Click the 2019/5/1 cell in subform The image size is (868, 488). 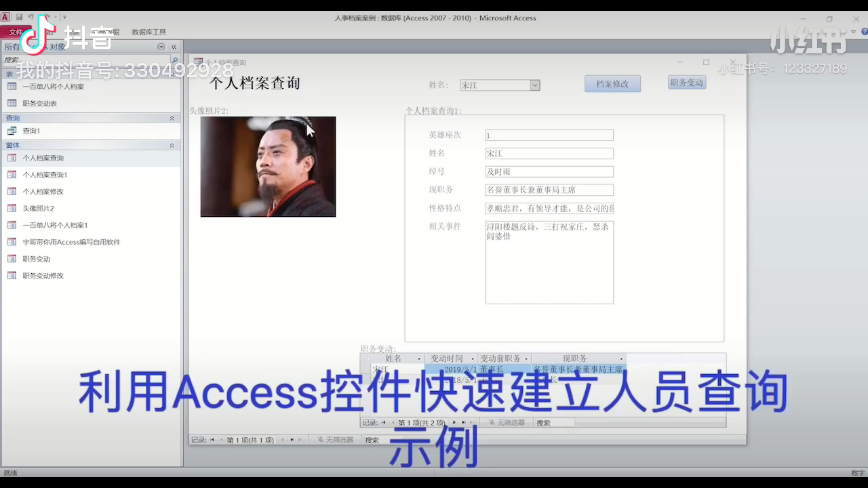452,369
